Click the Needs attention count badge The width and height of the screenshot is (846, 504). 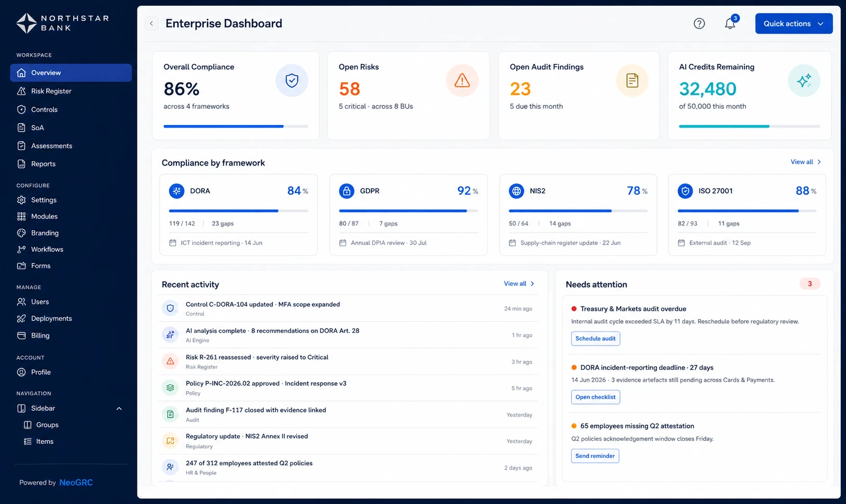pos(810,284)
